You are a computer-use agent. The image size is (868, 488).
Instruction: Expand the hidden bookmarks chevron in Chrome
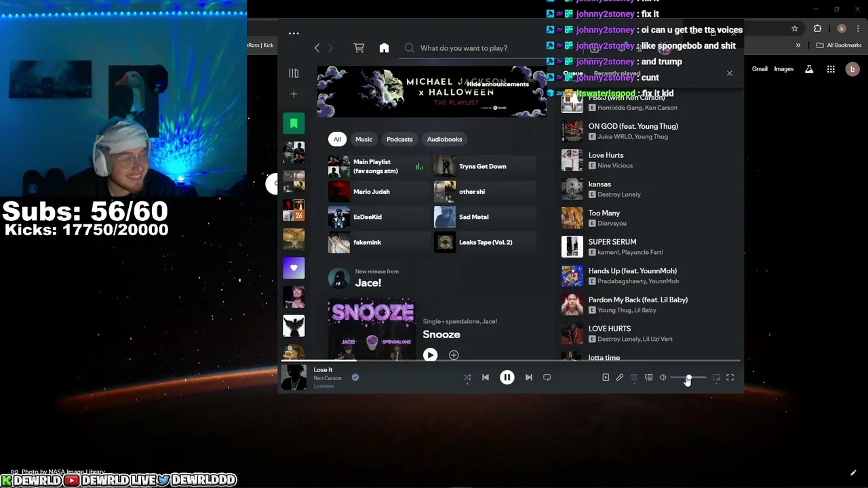point(798,45)
